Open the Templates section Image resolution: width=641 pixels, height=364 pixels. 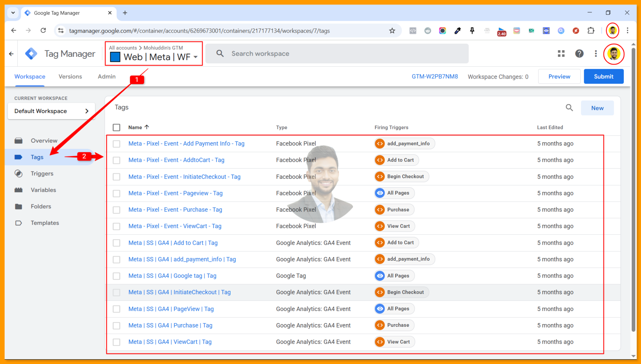(x=19, y=223)
